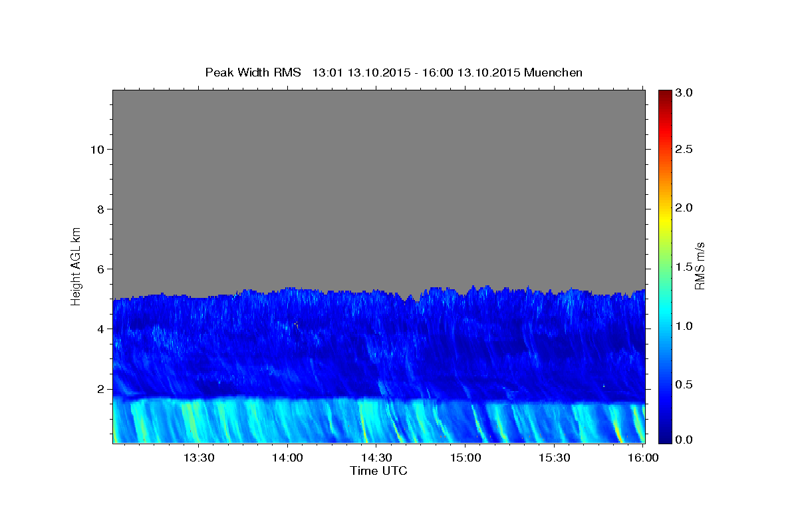The width and height of the screenshot is (798, 532).
Task: Click the 'Time UTC' axis label
Action: coord(378,471)
